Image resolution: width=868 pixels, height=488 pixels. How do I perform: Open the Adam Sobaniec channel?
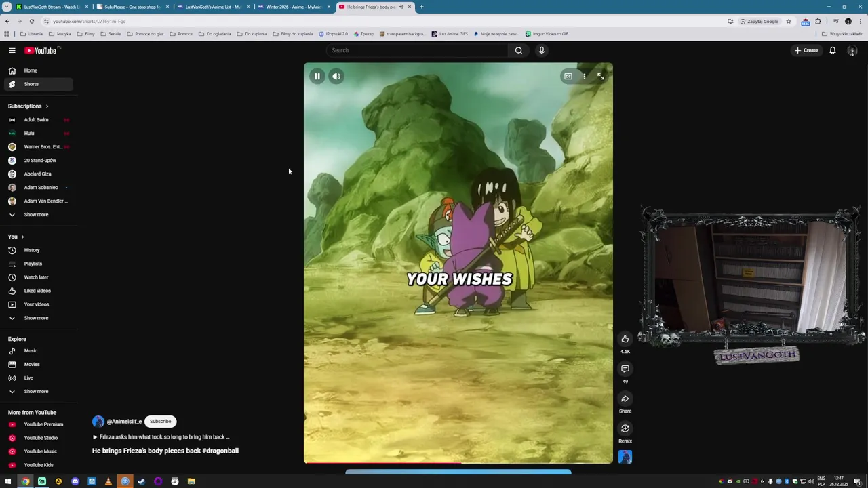pos(38,188)
